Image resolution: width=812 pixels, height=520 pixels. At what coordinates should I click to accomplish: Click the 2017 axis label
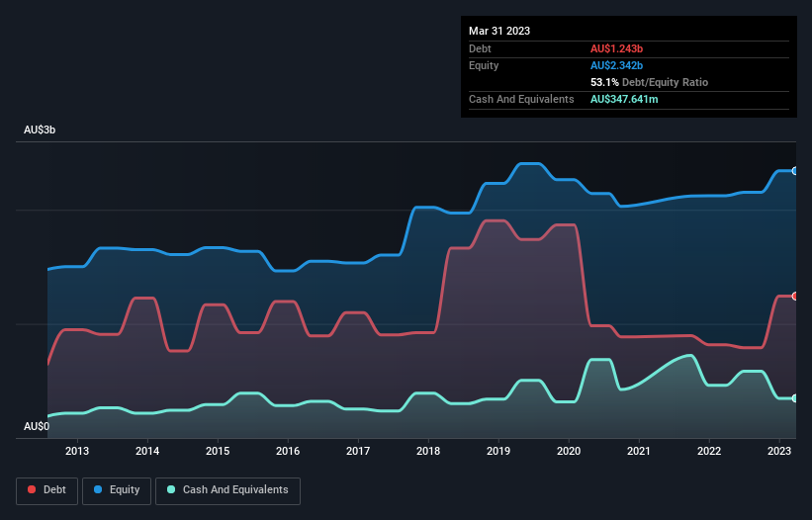[358, 451]
